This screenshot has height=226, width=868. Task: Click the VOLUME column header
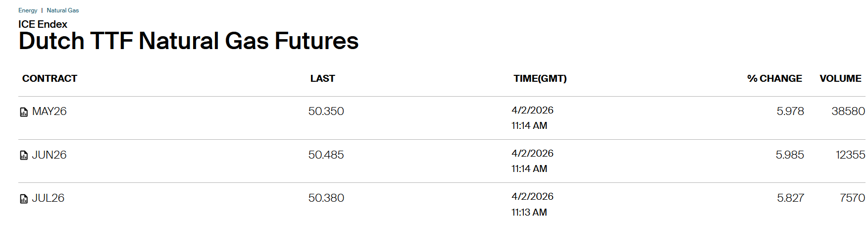point(840,78)
